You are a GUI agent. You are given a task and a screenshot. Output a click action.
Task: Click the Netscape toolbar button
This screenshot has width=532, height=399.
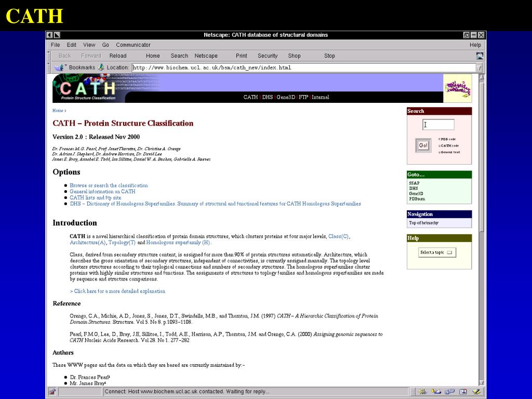click(206, 56)
